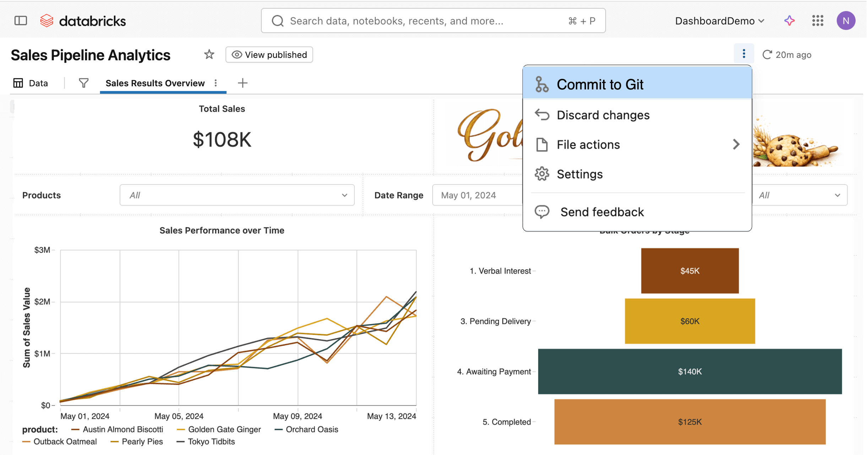Viewport: 868px width, 455px height.
Task: Open the dashboard kebab menu
Action: (744, 53)
